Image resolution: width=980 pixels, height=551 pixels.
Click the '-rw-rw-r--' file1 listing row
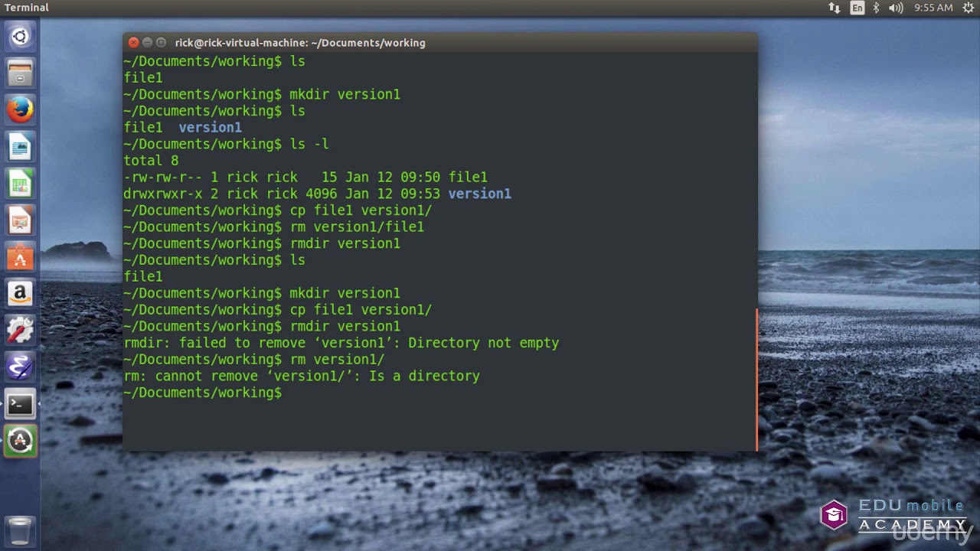tap(305, 178)
